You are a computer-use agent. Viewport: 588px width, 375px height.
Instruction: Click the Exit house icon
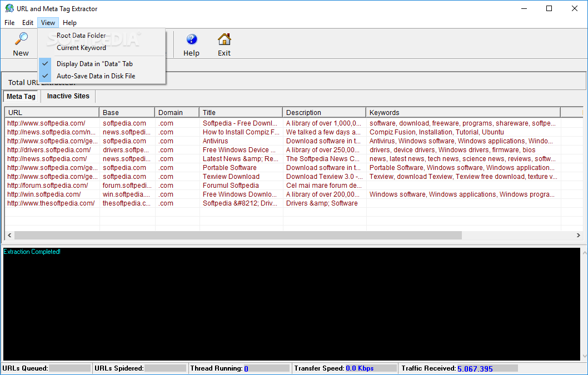tap(224, 39)
